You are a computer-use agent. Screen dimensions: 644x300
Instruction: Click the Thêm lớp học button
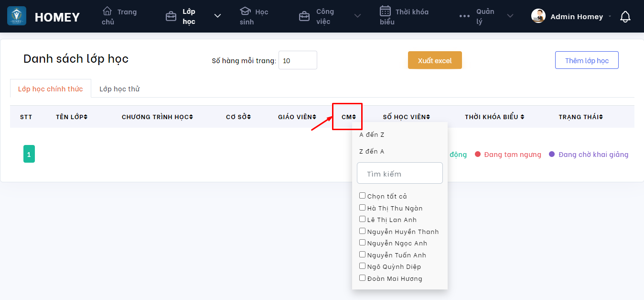[587, 60]
